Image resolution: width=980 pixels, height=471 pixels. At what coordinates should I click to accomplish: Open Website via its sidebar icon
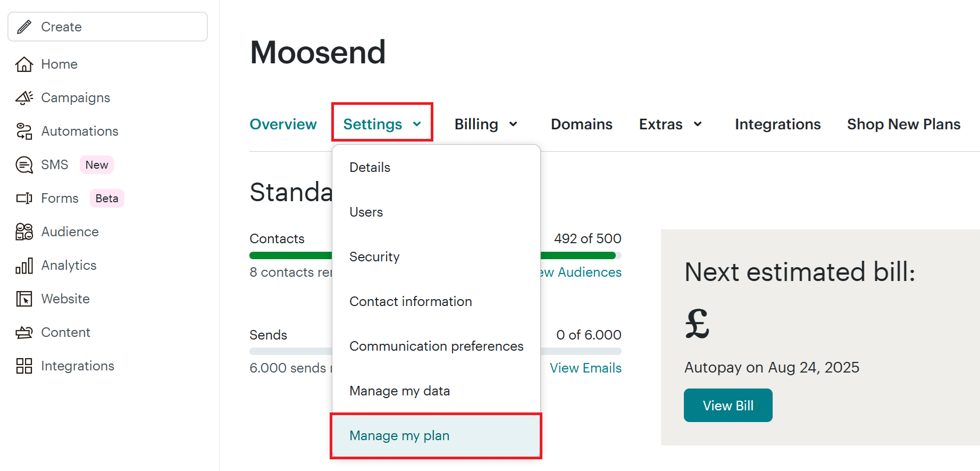(24, 299)
